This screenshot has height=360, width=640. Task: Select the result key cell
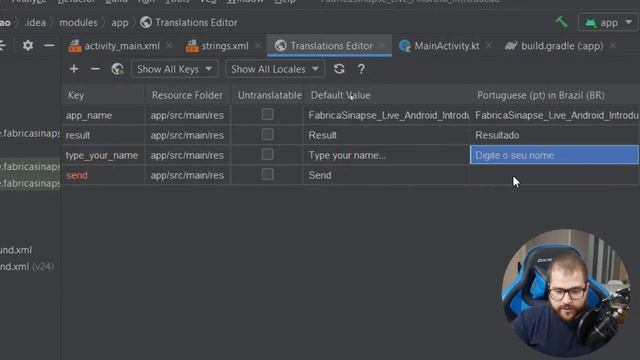(x=103, y=135)
